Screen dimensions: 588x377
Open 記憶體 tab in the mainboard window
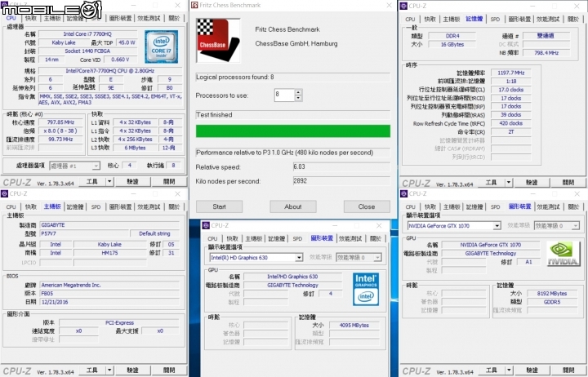point(75,206)
